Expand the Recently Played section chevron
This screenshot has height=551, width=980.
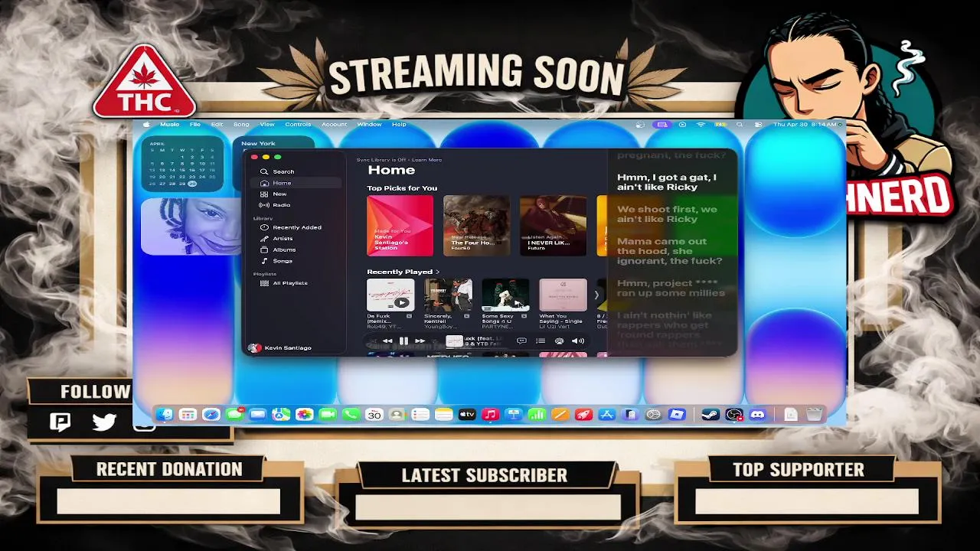(x=438, y=272)
